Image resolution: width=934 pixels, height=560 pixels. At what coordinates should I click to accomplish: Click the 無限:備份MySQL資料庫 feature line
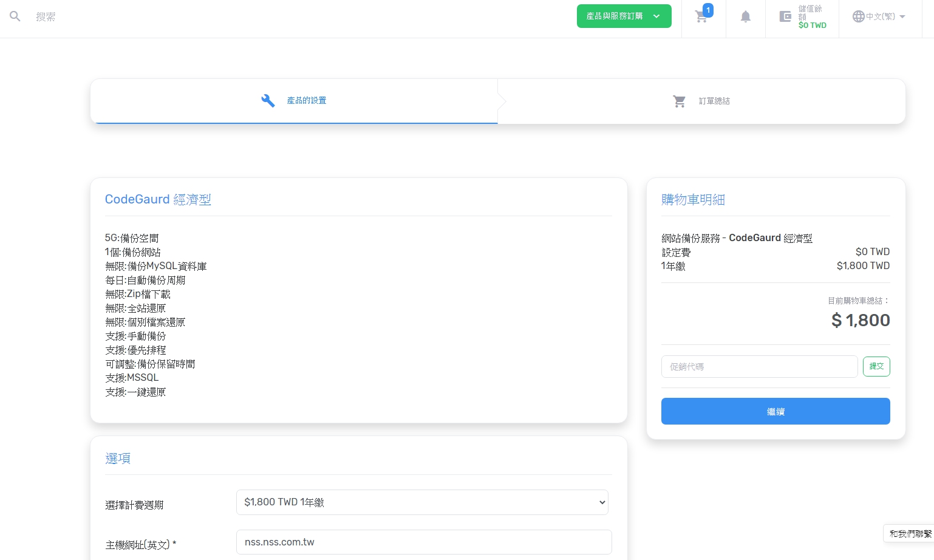click(x=156, y=266)
